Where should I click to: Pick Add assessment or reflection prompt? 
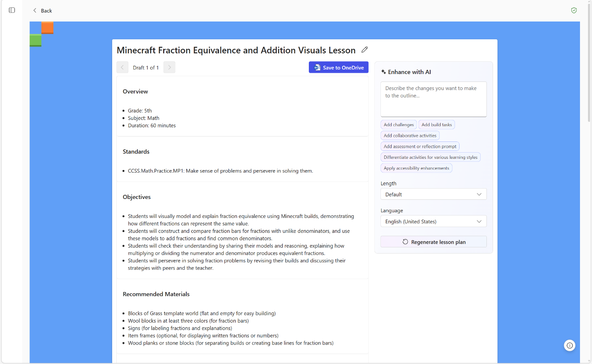[420, 146]
